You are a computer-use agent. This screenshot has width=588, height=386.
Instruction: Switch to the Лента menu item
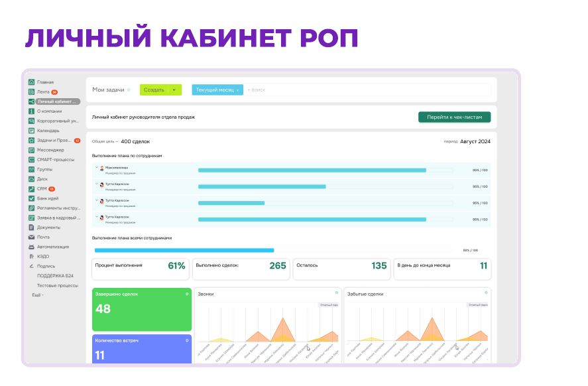pos(40,90)
